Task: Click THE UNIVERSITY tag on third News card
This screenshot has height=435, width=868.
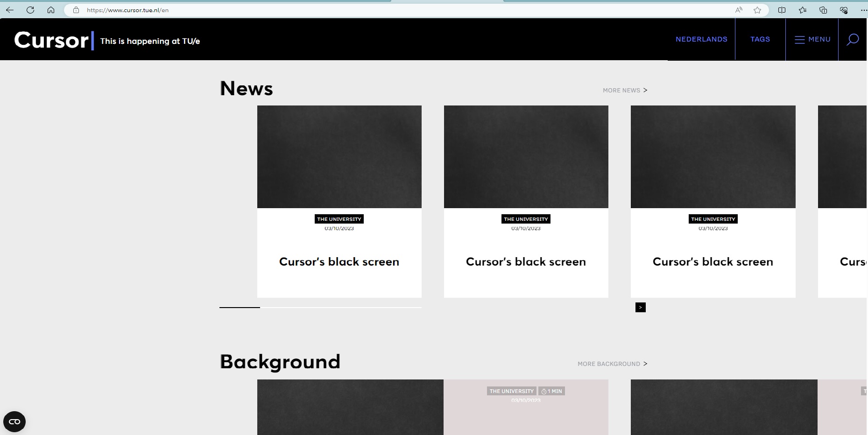Action: click(x=713, y=219)
